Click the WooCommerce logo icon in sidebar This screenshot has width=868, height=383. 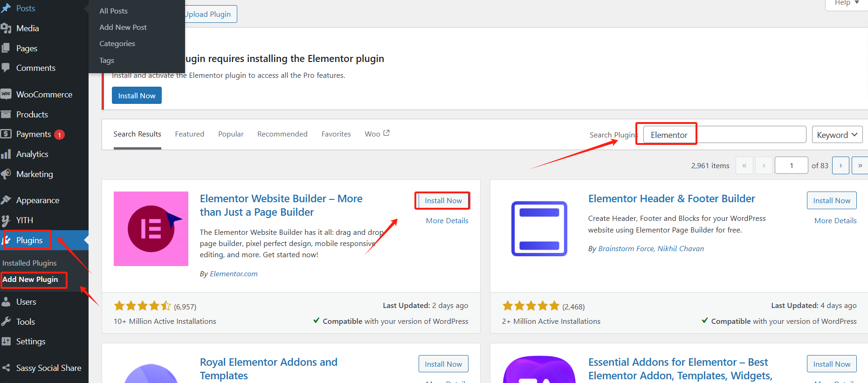click(x=6, y=94)
